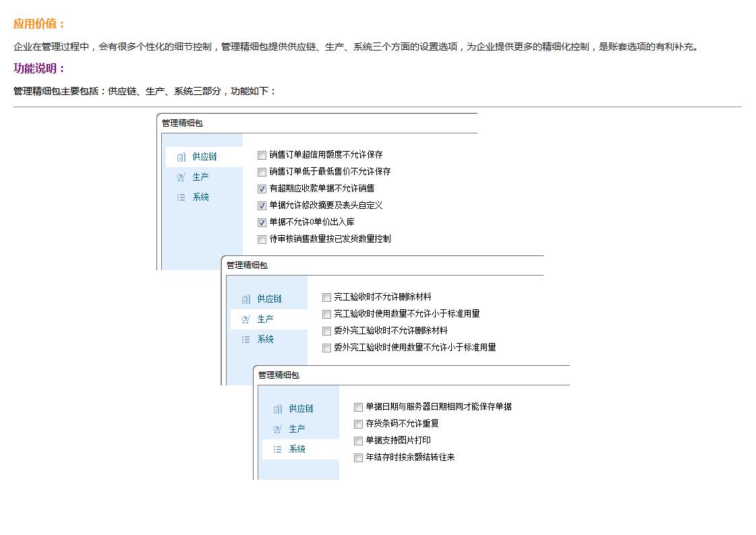The height and width of the screenshot is (535, 756).
Task: Click production cart icon in middle panel
Action: (x=246, y=319)
